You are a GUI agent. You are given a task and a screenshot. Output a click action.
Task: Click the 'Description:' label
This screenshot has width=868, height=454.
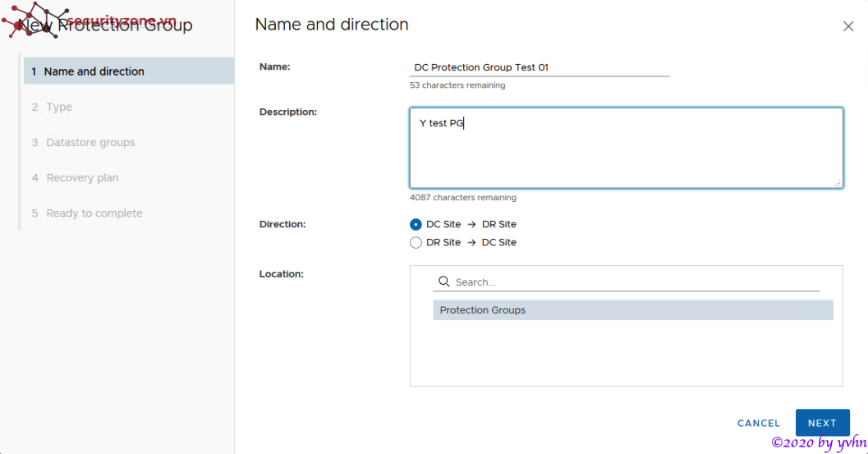click(x=288, y=112)
